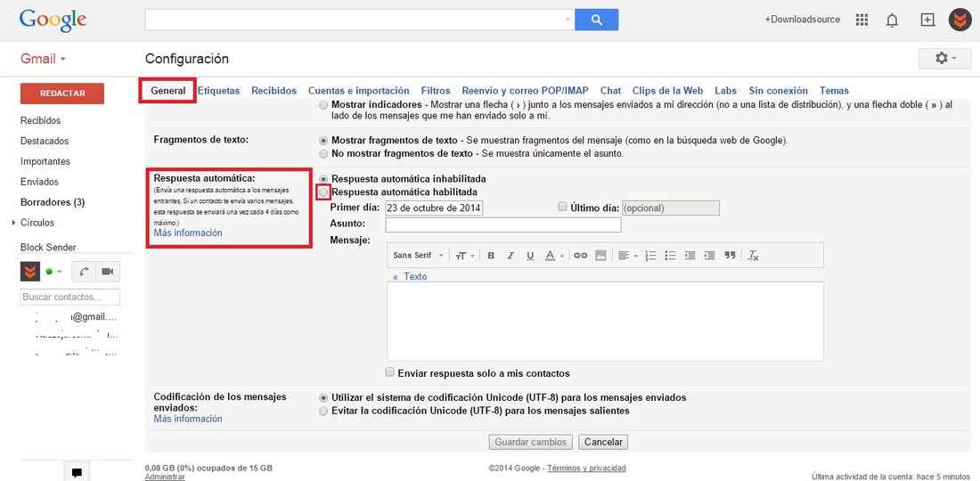
Task: Click Guardar cambios button
Action: pyautogui.click(x=531, y=442)
